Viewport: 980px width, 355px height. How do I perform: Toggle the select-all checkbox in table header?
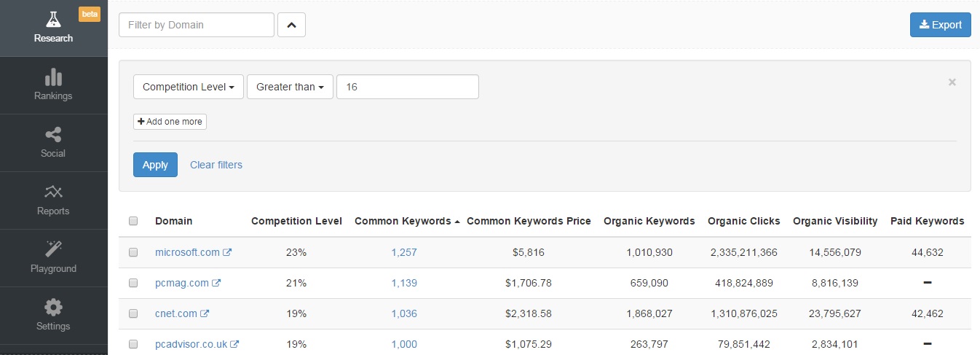[x=133, y=221]
